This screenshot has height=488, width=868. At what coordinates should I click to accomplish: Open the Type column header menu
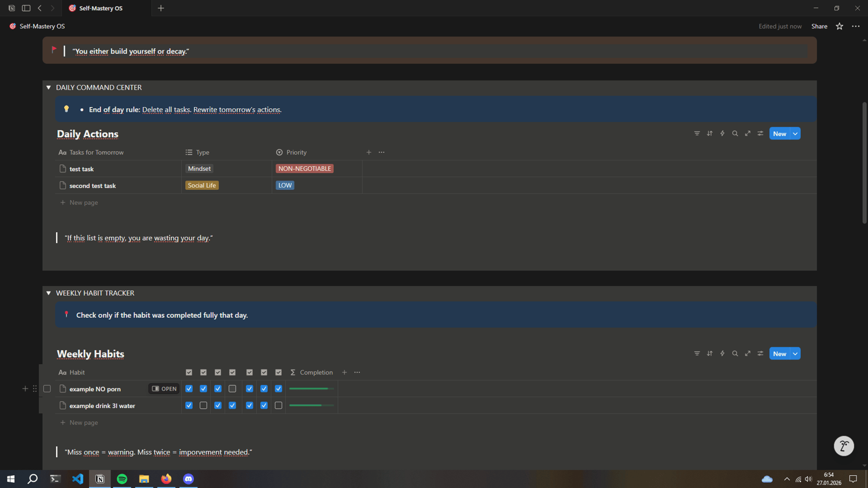pos(226,152)
